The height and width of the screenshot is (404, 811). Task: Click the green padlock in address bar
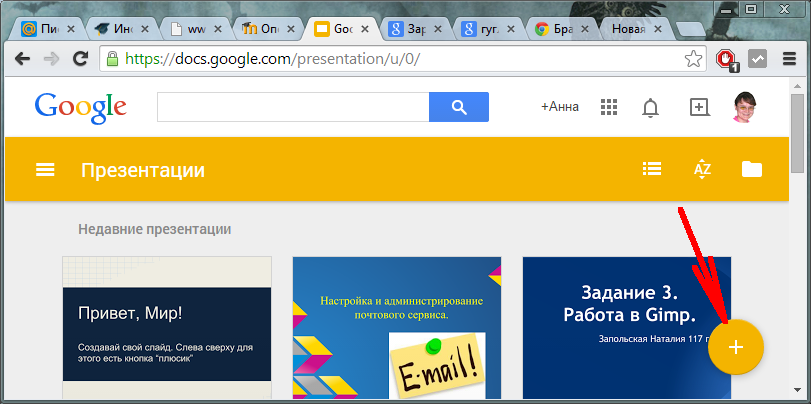pos(112,59)
